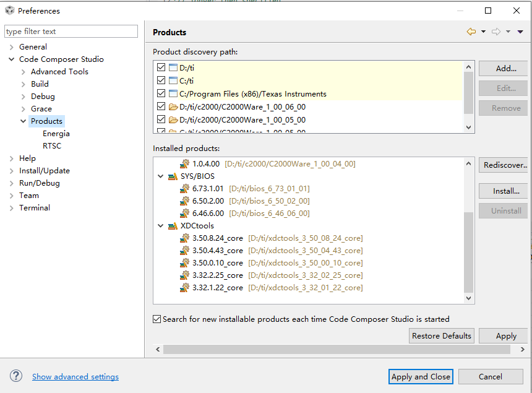Uncheck the C:/ti discovery path checkbox

click(161, 80)
